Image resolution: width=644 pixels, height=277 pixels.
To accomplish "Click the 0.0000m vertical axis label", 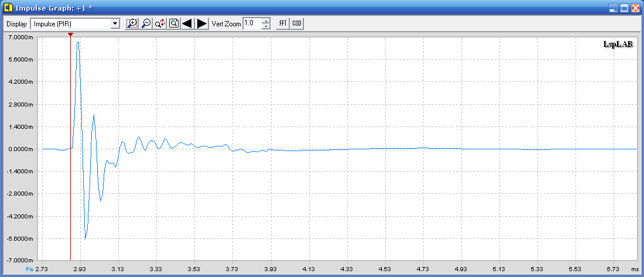I will pyautogui.click(x=21, y=149).
